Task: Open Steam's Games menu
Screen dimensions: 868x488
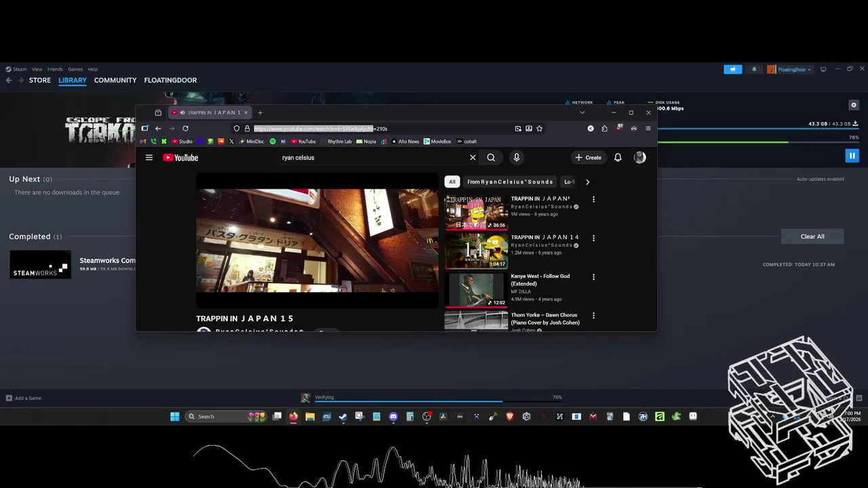Action: (x=75, y=69)
